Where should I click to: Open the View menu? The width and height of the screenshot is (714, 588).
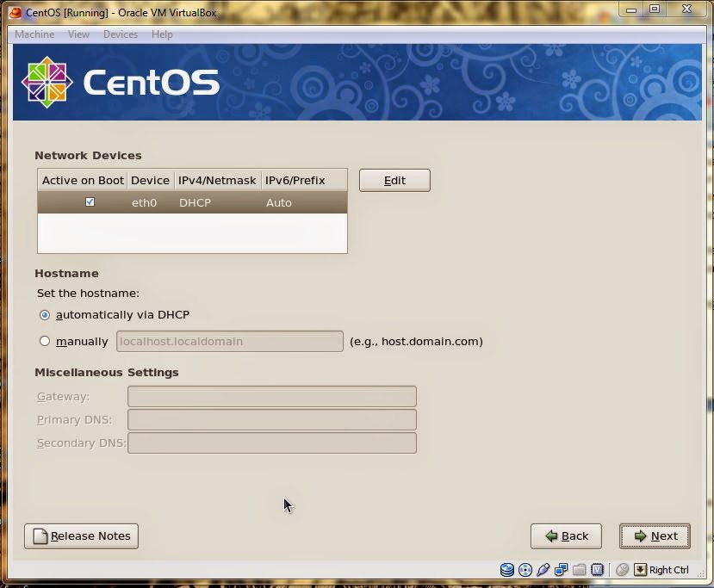click(78, 34)
